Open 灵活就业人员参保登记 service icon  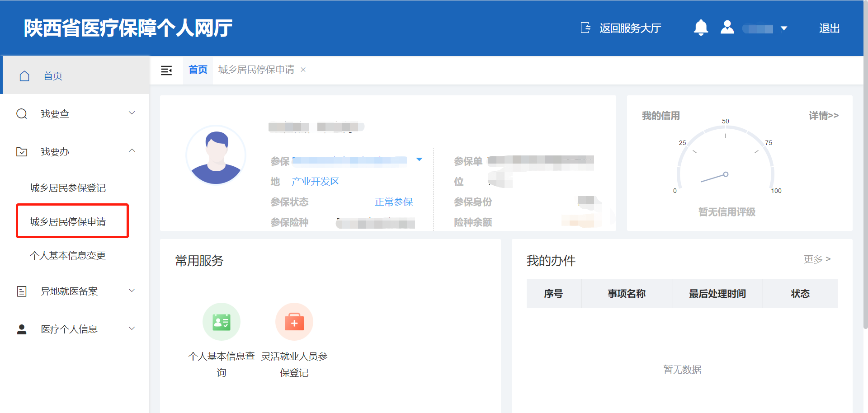click(294, 322)
